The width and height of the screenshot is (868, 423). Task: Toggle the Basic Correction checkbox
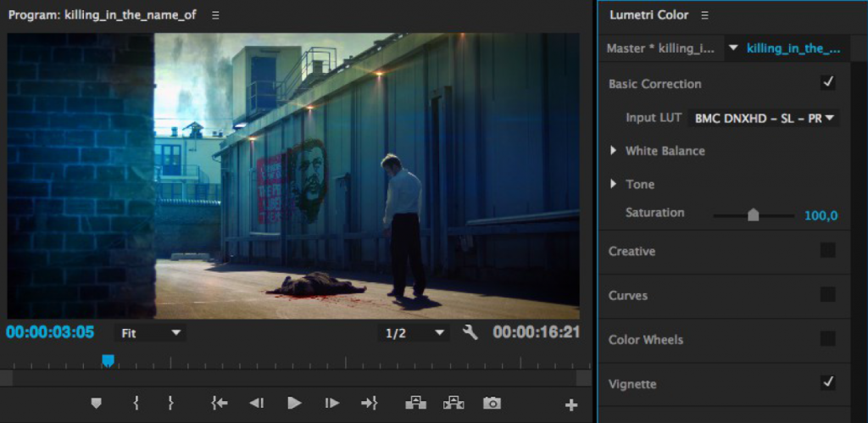click(x=827, y=83)
